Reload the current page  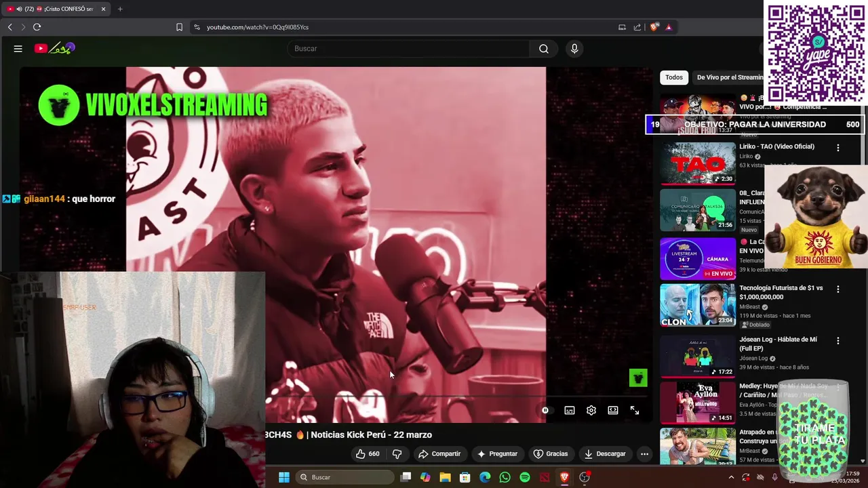click(x=37, y=27)
